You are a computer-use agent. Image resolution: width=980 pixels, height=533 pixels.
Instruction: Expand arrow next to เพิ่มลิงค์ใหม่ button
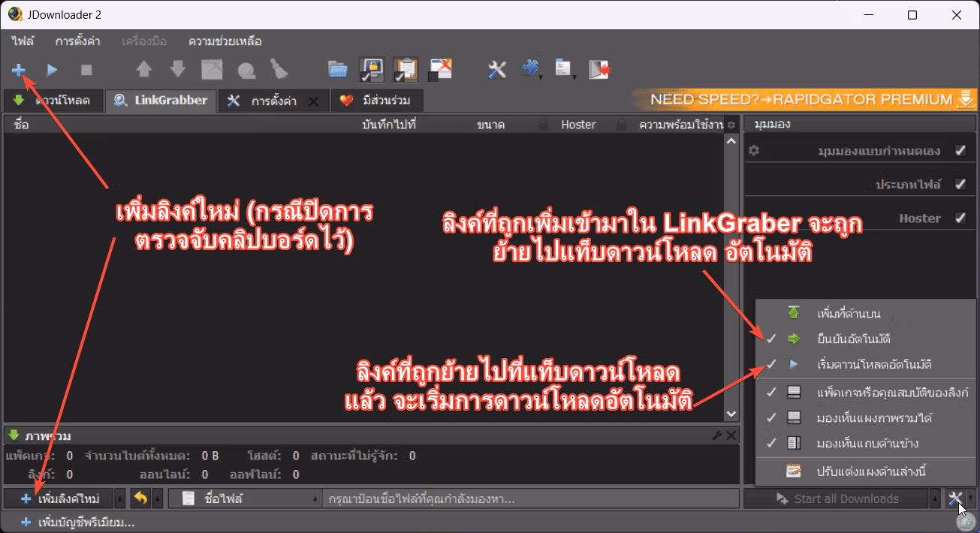tap(120, 498)
